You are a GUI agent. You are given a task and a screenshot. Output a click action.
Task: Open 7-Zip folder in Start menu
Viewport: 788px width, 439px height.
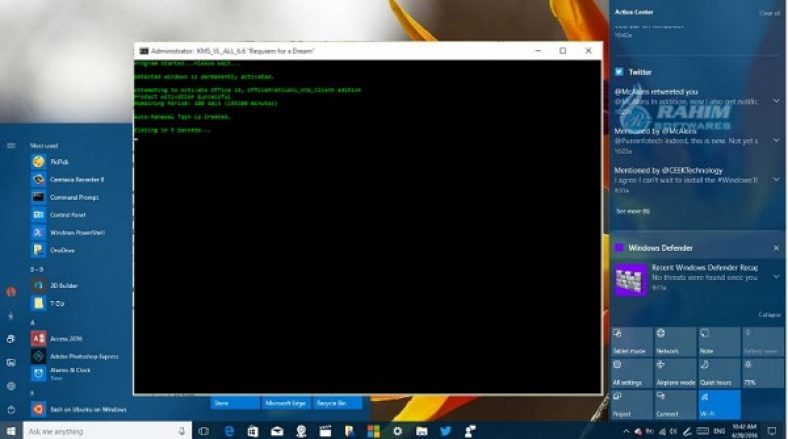(x=48, y=303)
